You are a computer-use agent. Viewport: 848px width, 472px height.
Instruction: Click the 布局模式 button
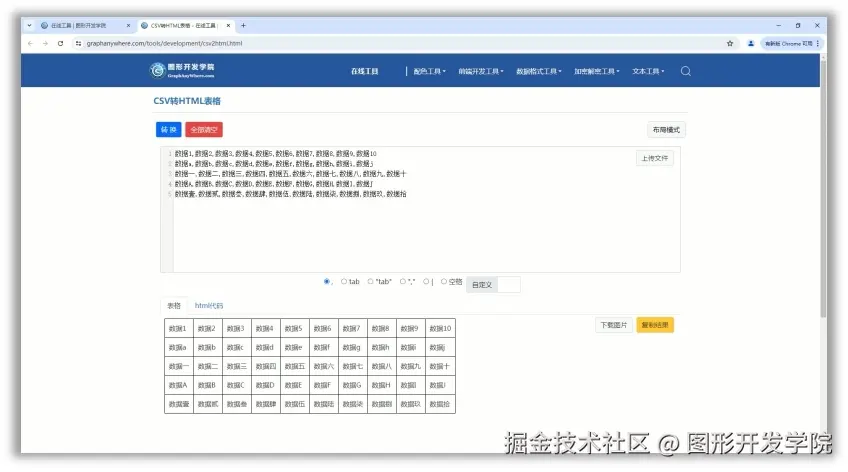(666, 130)
